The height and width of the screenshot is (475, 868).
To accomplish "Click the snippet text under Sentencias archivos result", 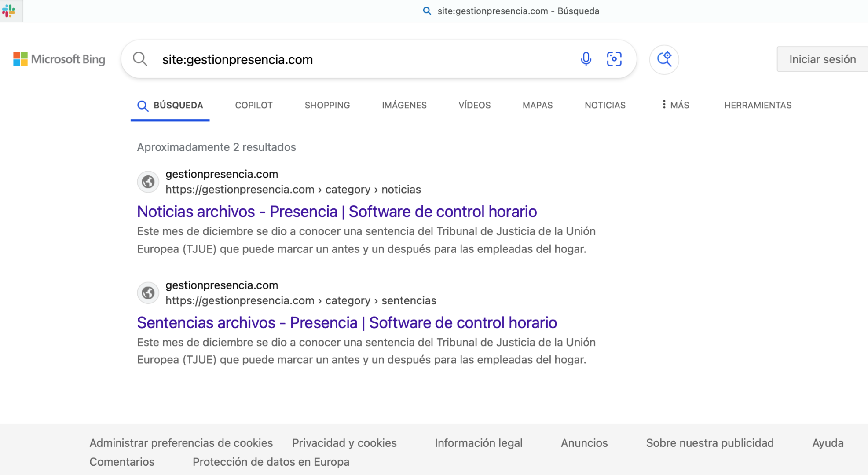I will (366, 351).
